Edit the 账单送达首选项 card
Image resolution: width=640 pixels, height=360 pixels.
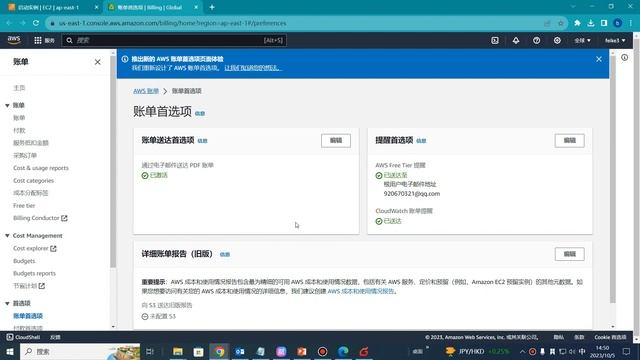click(336, 140)
